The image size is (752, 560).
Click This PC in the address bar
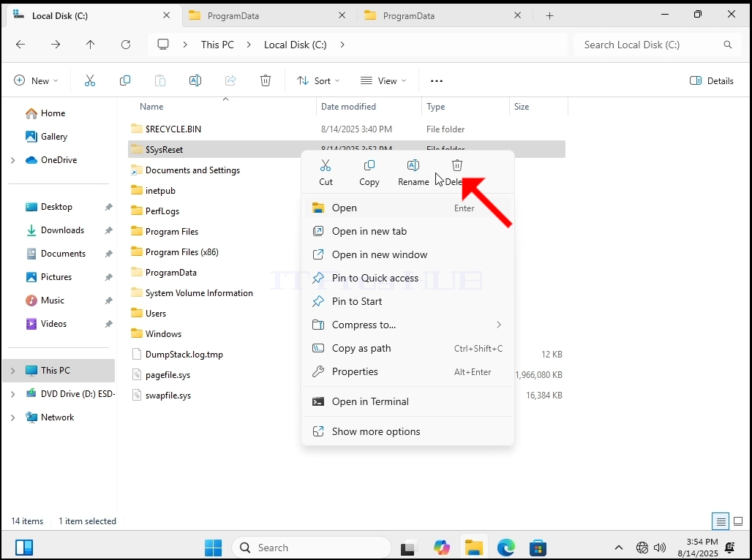217,45
